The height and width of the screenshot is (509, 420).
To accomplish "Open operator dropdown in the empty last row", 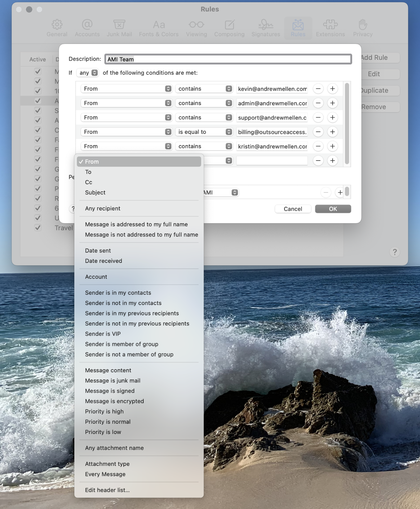I will point(218,161).
